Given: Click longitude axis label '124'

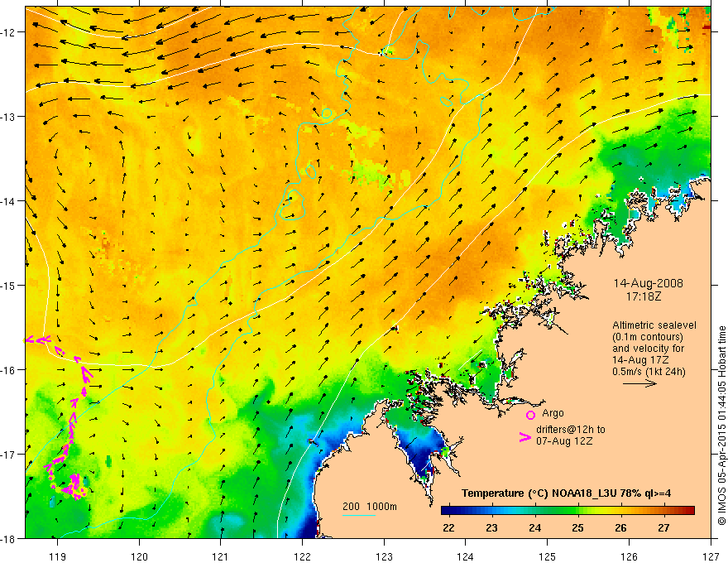Looking at the screenshot, I should (x=465, y=556).
